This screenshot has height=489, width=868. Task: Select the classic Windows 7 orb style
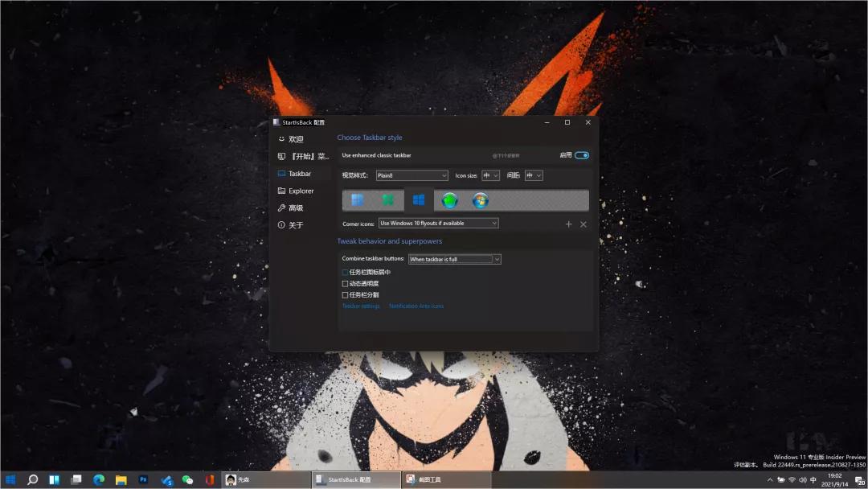point(481,200)
